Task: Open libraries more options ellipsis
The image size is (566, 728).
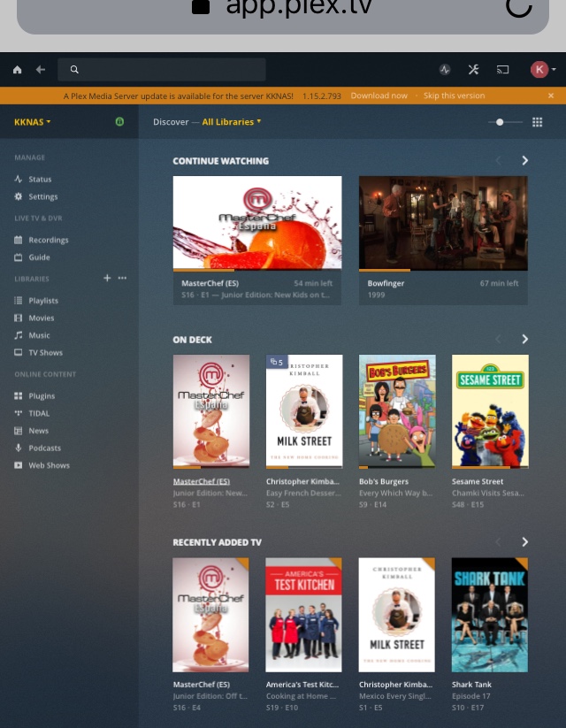Action: 122,278
